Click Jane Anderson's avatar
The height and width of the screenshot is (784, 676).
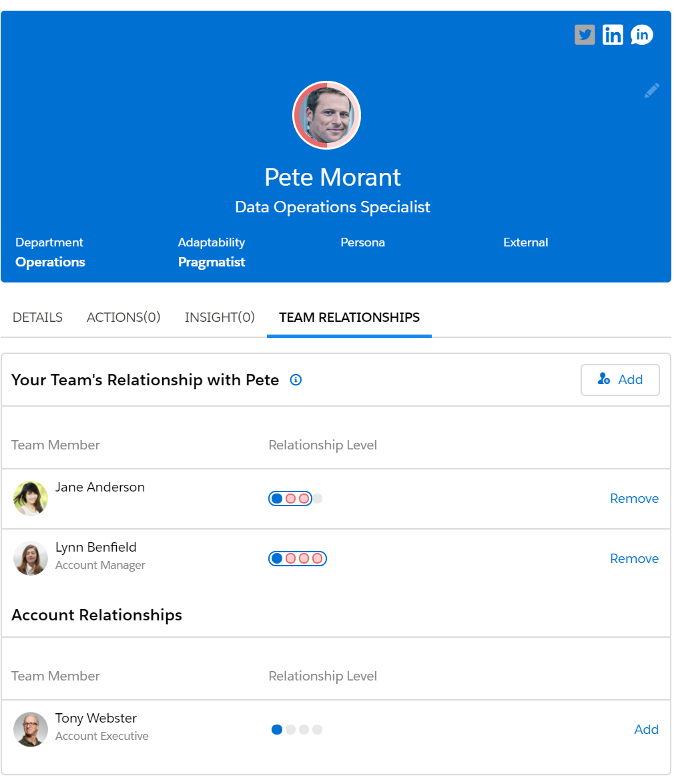click(x=31, y=498)
